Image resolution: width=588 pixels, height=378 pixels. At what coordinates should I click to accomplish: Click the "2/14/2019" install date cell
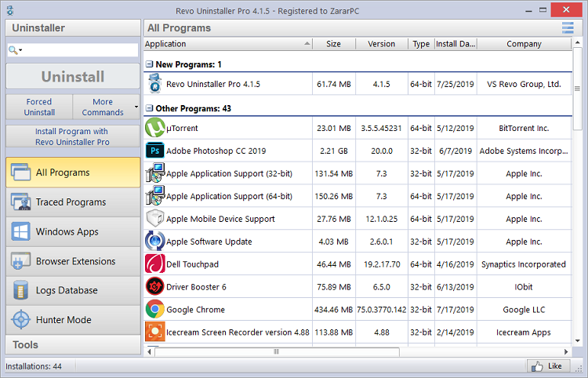tap(456, 333)
